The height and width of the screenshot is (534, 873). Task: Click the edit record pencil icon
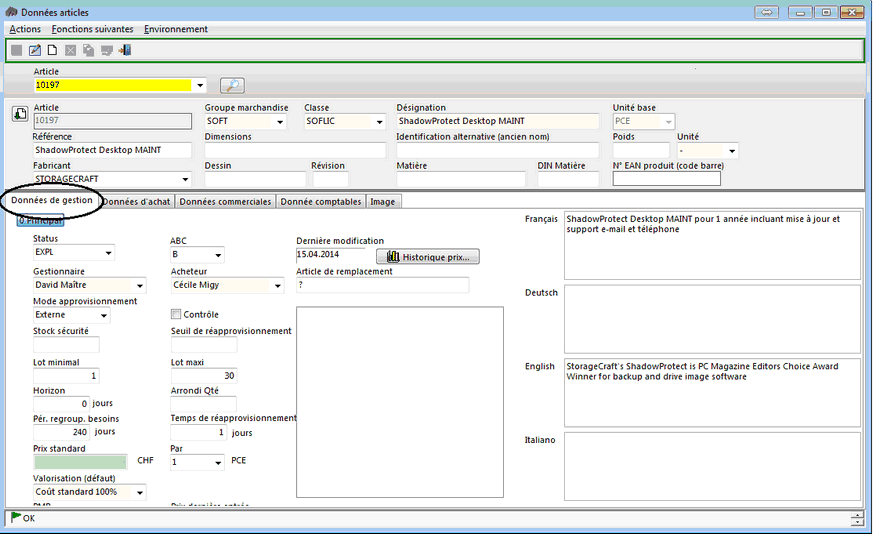[x=35, y=51]
